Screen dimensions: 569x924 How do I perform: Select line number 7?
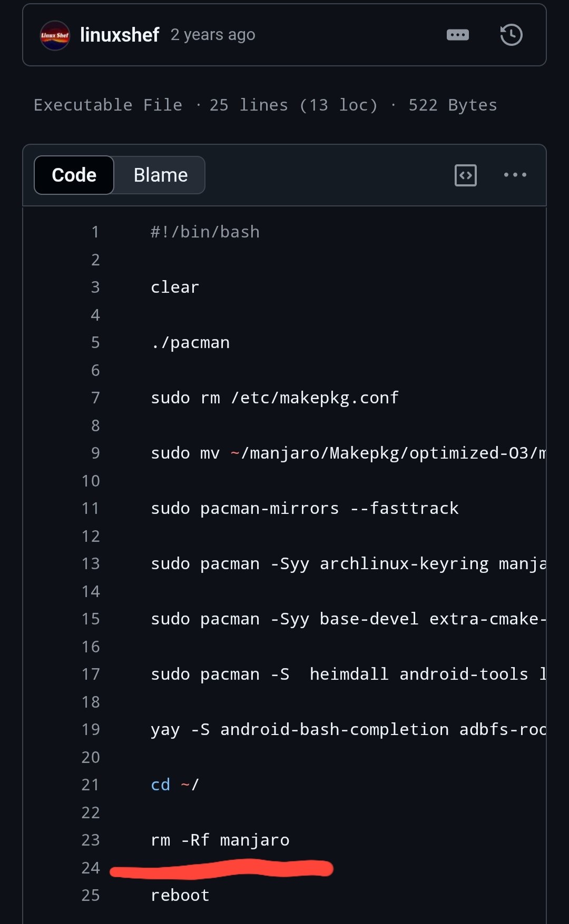[95, 398]
